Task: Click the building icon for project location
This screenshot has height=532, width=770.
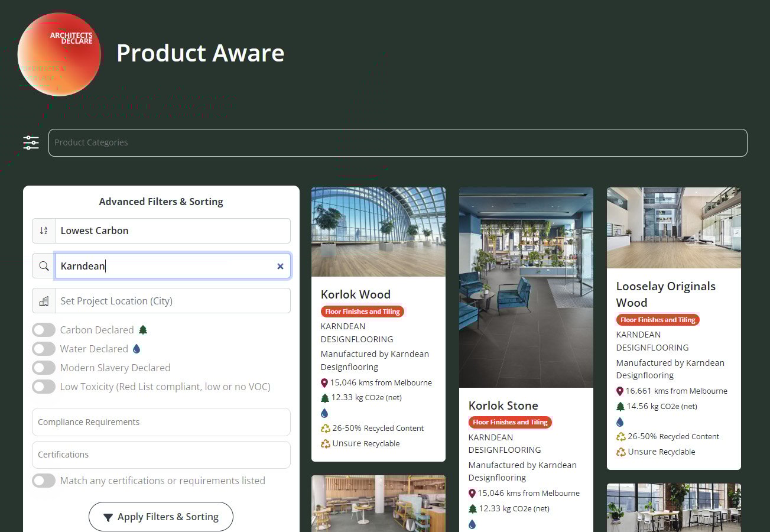Action: click(44, 301)
